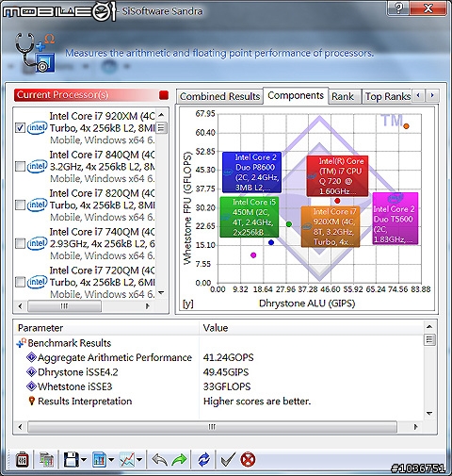Click the Intel logo beside Core i7 720QM
Viewport: 452px width, 476px height.
click(37, 282)
